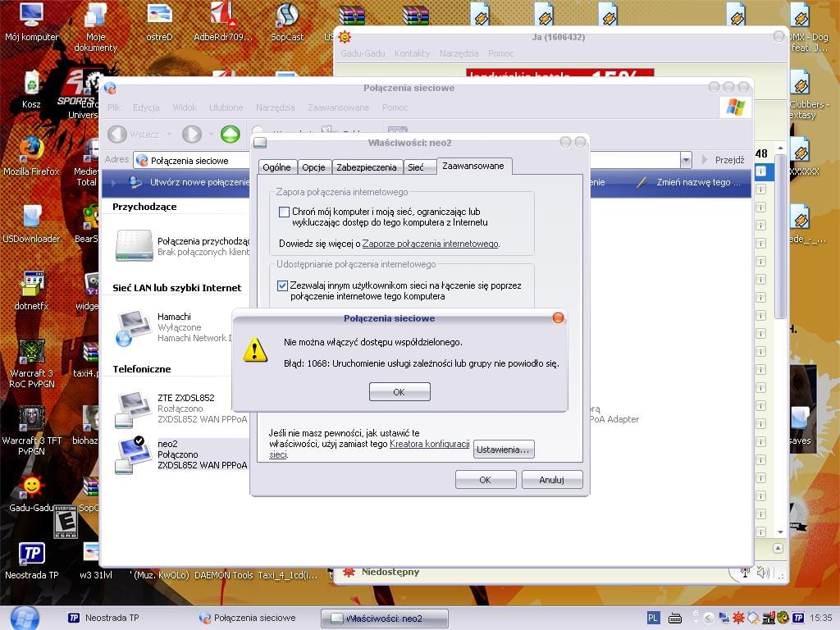The height and width of the screenshot is (630, 840).
Task: Open Zaporze połączenia internetowego link
Action: point(430,244)
